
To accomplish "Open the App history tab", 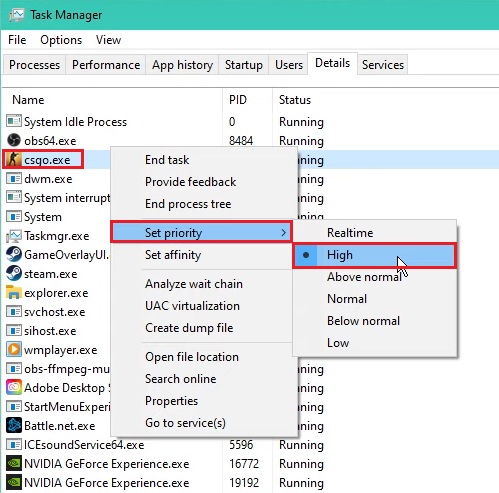I will pos(182,65).
